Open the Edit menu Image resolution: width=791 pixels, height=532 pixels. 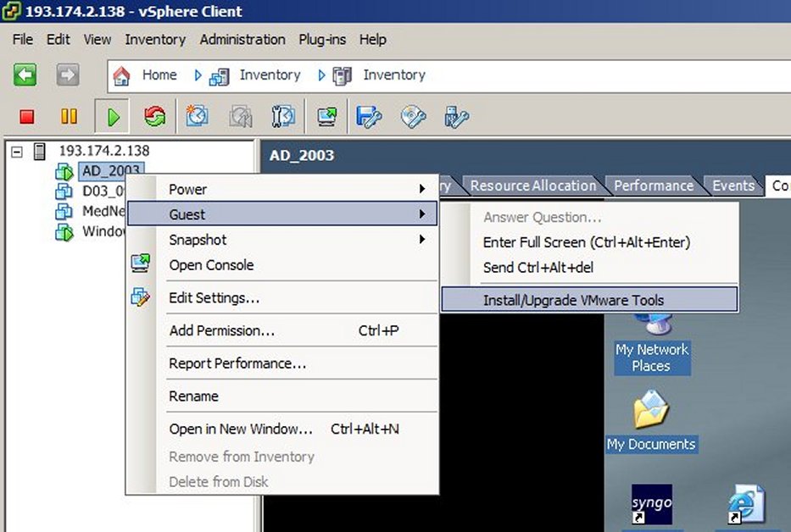pyautogui.click(x=58, y=39)
